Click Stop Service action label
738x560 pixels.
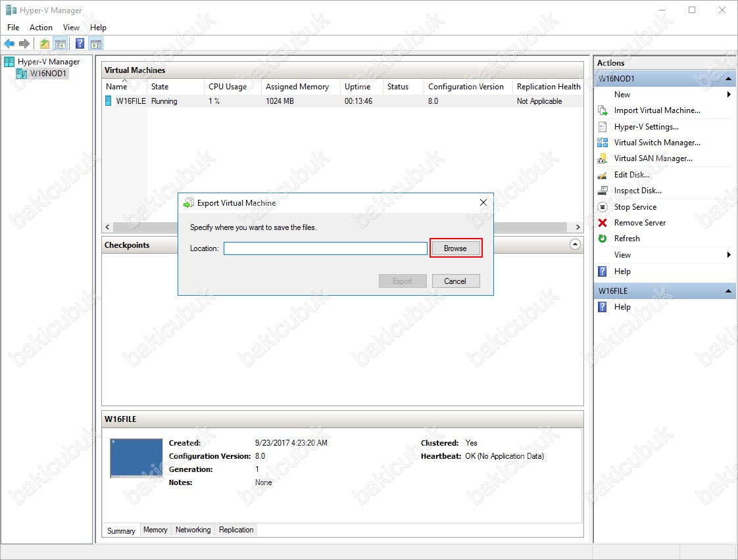pyautogui.click(x=635, y=207)
